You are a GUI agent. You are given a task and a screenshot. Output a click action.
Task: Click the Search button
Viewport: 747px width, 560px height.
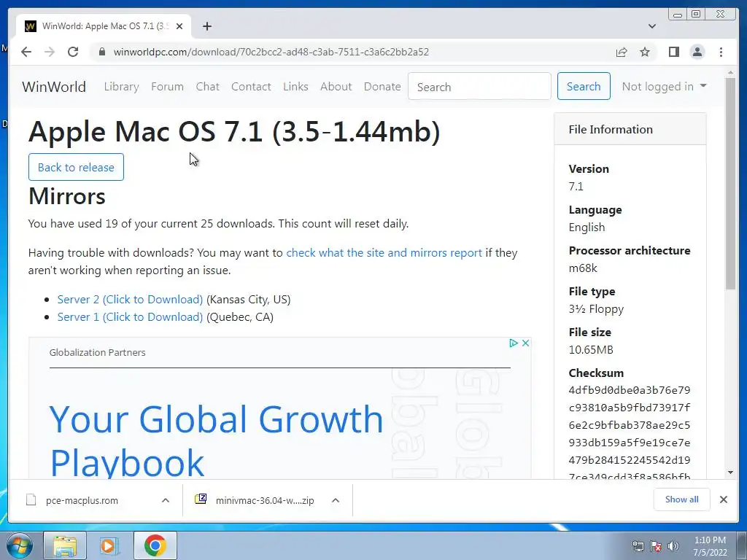584,86
